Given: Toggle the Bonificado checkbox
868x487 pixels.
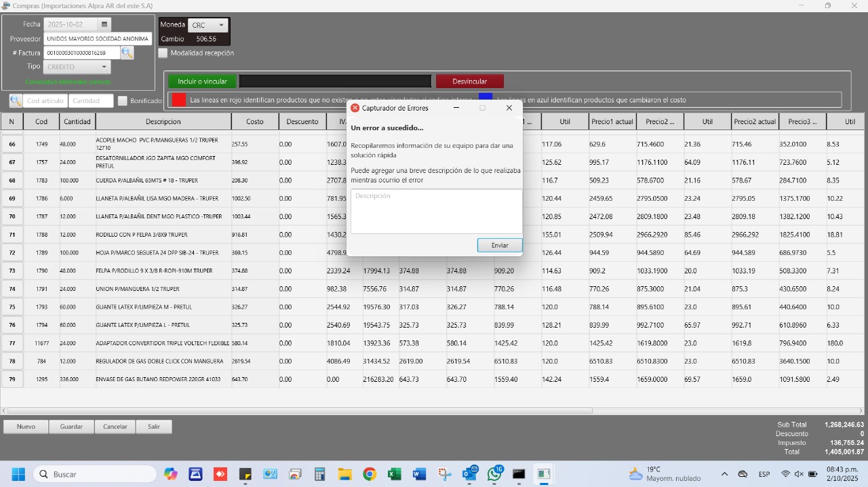Looking at the screenshot, I should tap(123, 101).
